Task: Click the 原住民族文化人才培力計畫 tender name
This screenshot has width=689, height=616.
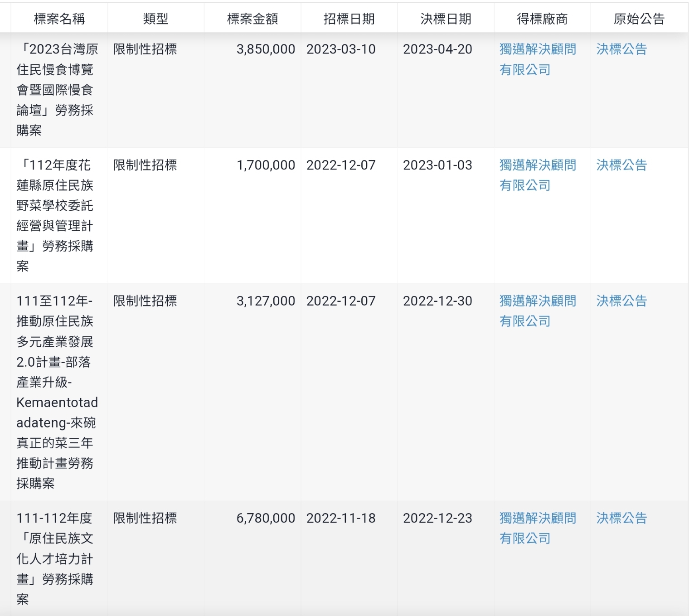Action: coord(55,558)
